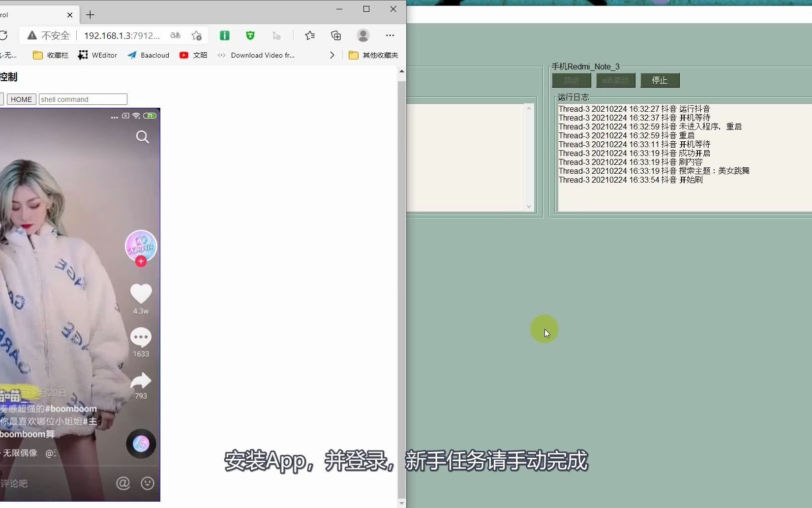812x508 pixels.
Task: Tap the #boomboom hashtag in video caption
Action: point(71,409)
